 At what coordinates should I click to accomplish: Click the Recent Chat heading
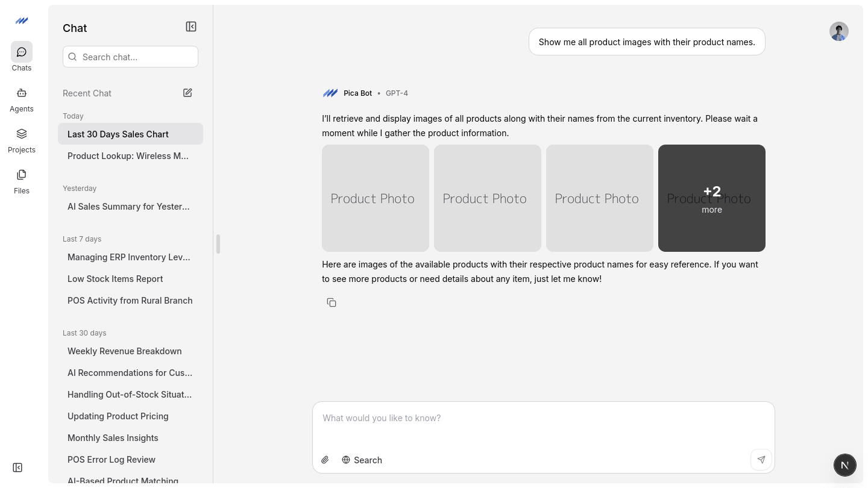coord(87,93)
